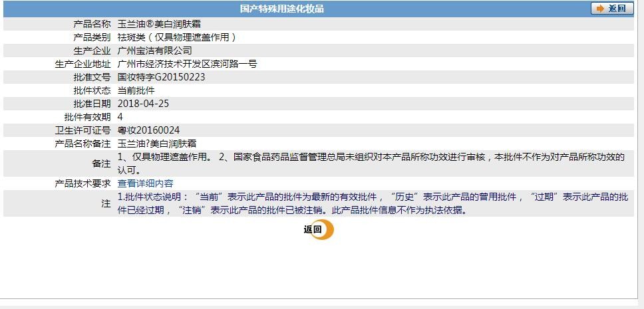Image resolution: width=644 pixels, height=309 pixels.
Task: Select product name 玉兰油®美白润肤霜
Action: (x=159, y=24)
